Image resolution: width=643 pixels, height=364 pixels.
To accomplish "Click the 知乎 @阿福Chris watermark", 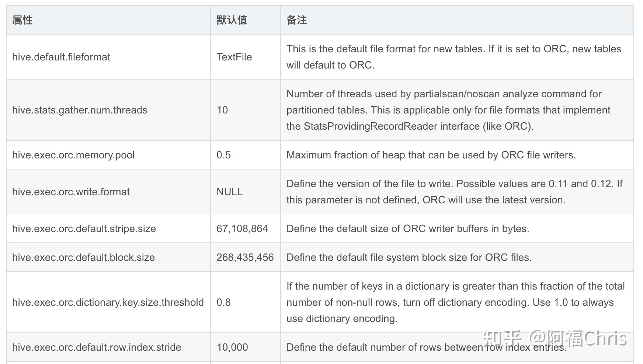I will click(555, 338).
